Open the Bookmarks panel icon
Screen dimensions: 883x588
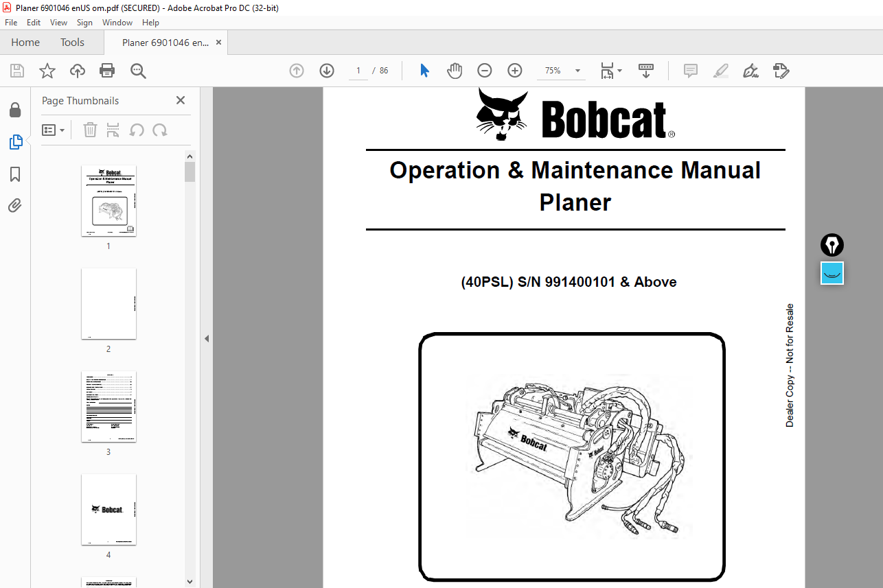[15, 174]
